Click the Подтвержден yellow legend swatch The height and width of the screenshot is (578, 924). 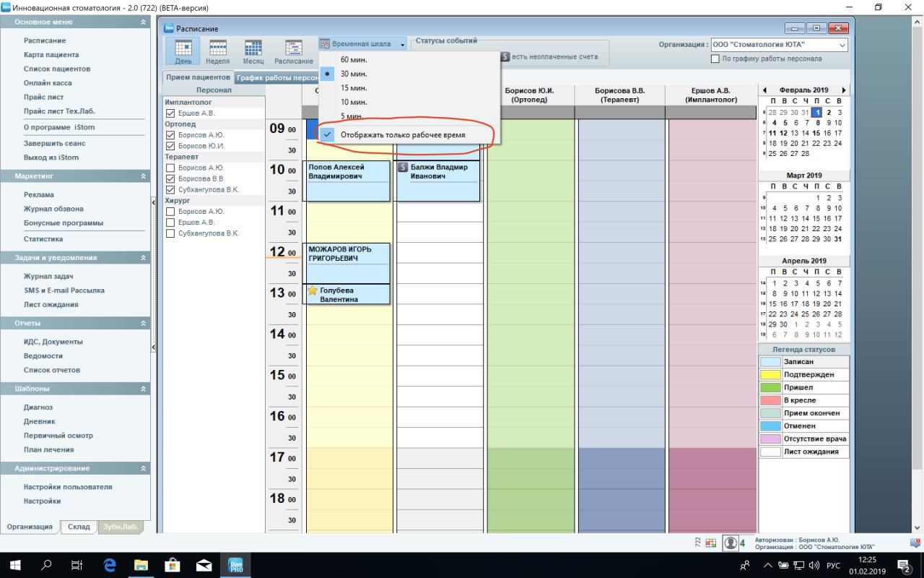(770, 374)
